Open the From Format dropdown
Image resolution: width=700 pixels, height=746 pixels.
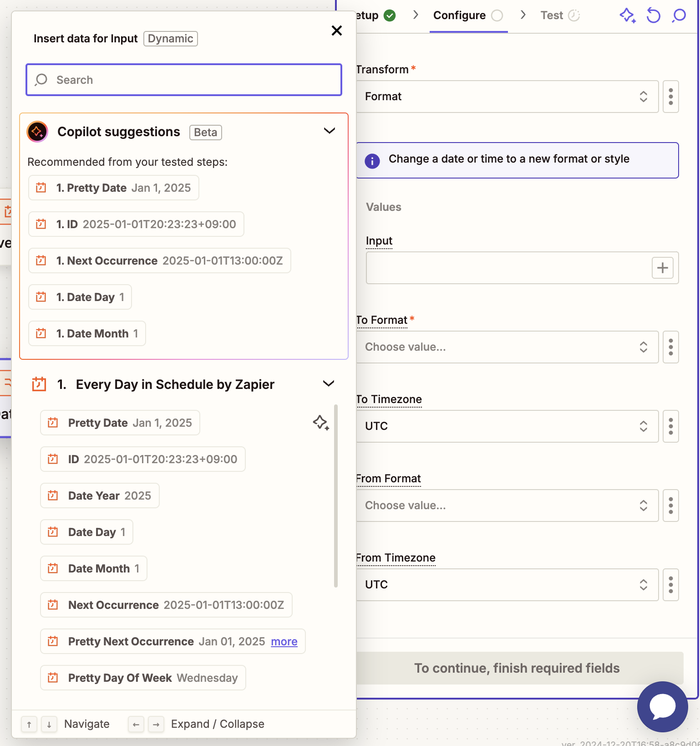(x=507, y=506)
